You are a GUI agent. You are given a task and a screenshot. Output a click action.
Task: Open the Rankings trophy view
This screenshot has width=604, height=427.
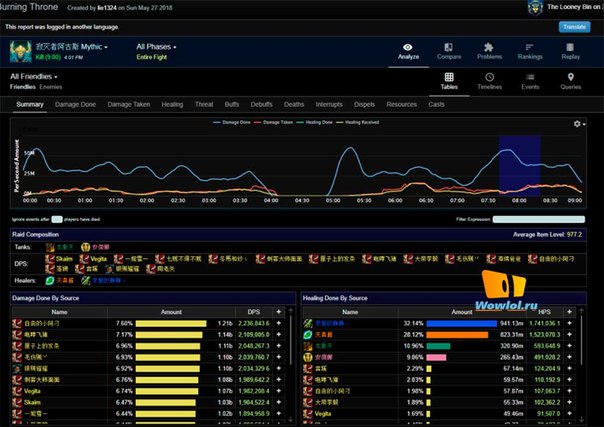point(530,51)
